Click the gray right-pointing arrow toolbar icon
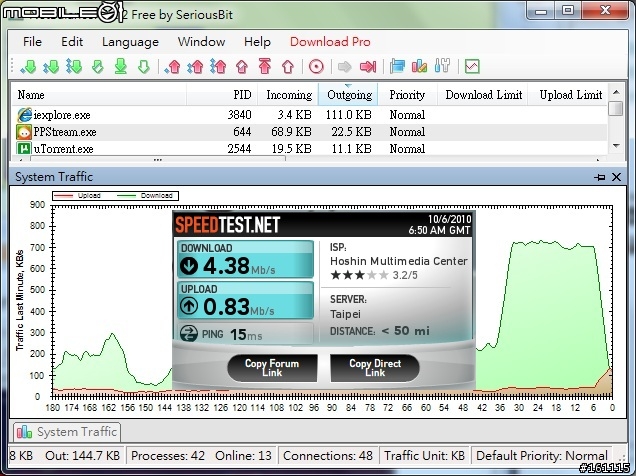 point(344,66)
